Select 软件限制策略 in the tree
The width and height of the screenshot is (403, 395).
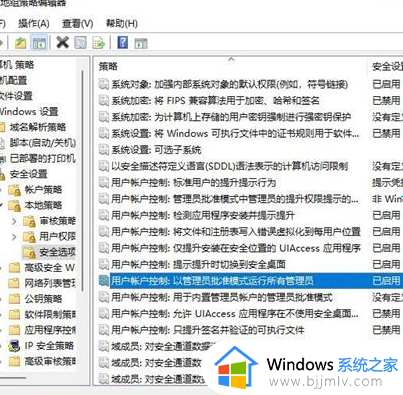tap(50, 314)
